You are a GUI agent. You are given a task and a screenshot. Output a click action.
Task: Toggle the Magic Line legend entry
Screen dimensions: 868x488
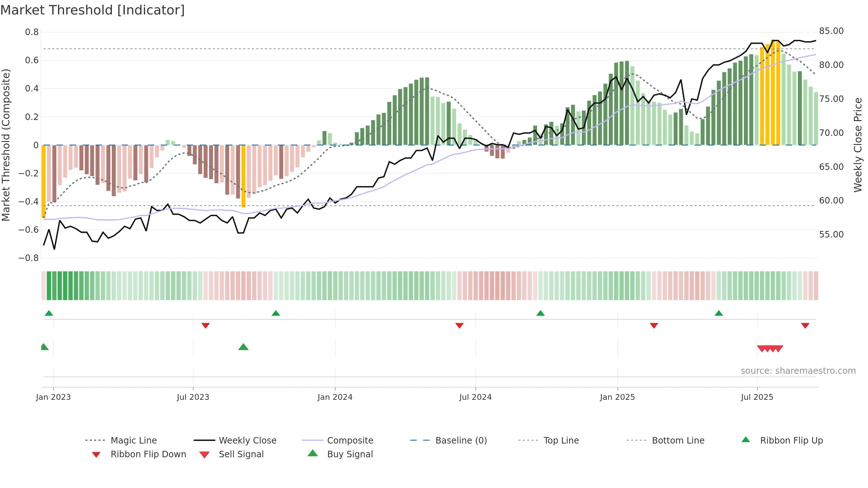pos(121,440)
